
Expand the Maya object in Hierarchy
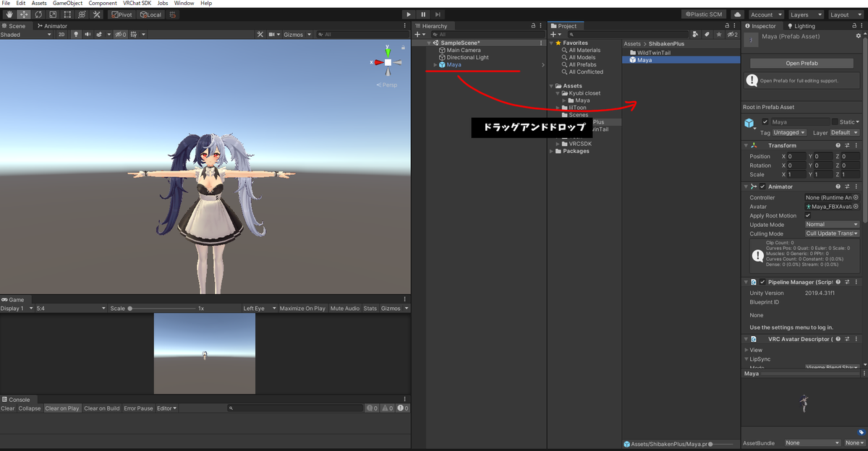[435, 65]
